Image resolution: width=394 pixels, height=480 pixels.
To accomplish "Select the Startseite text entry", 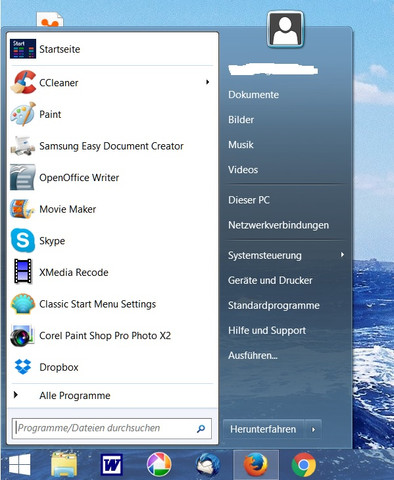I will click(x=60, y=49).
